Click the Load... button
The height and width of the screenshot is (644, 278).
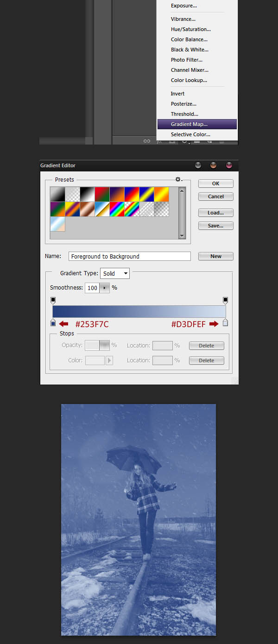(215, 213)
